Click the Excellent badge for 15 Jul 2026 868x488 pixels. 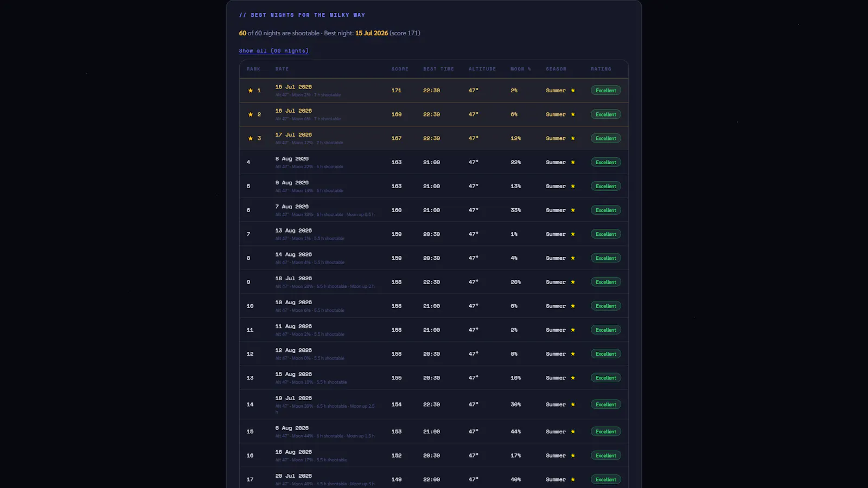(606, 91)
